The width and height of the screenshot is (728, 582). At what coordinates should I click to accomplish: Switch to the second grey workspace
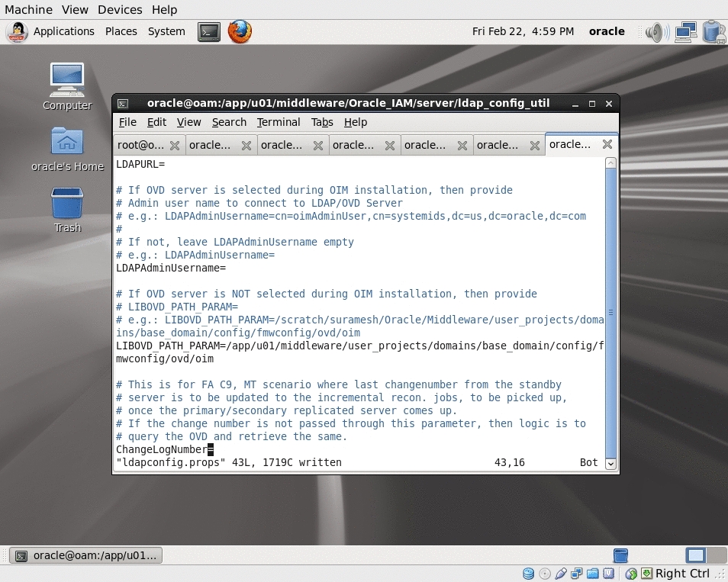pyautogui.click(x=717, y=555)
